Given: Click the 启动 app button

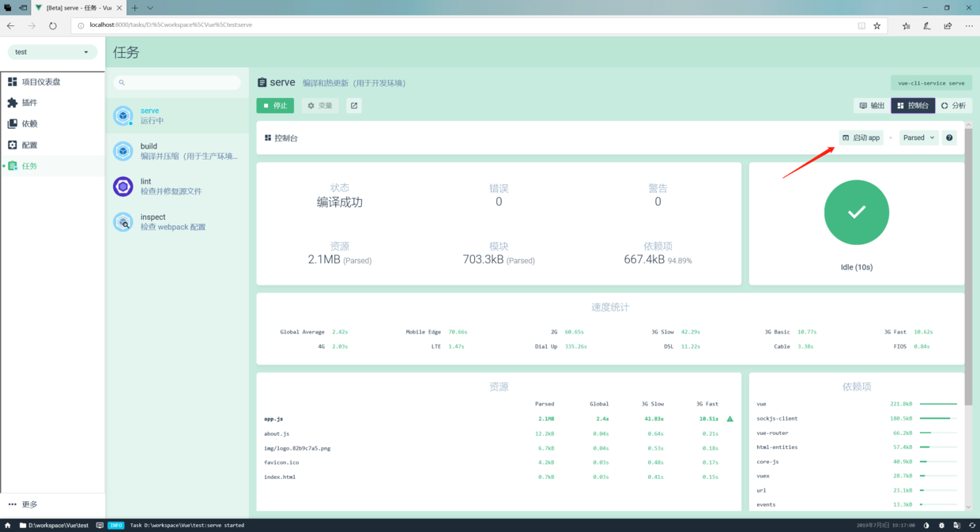Looking at the screenshot, I should point(861,138).
